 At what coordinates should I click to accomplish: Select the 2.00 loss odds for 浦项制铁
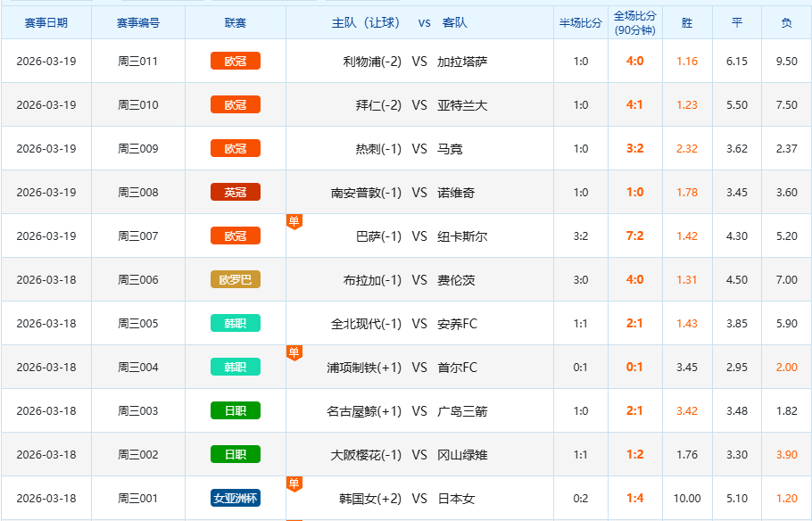(x=786, y=367)
